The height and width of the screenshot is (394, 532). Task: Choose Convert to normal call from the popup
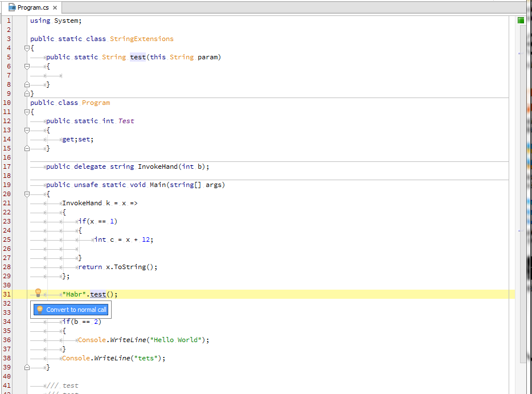pos(71,310)
